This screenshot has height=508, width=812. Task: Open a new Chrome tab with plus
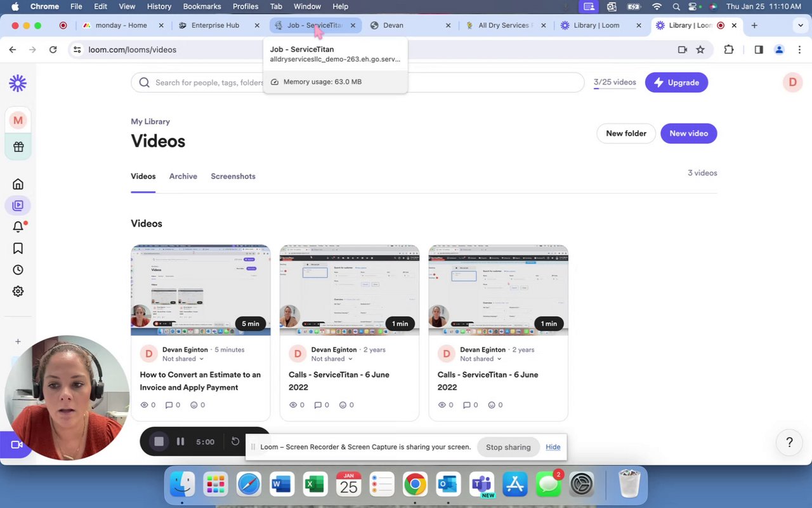pyautogui.click(x=754, y=25)
